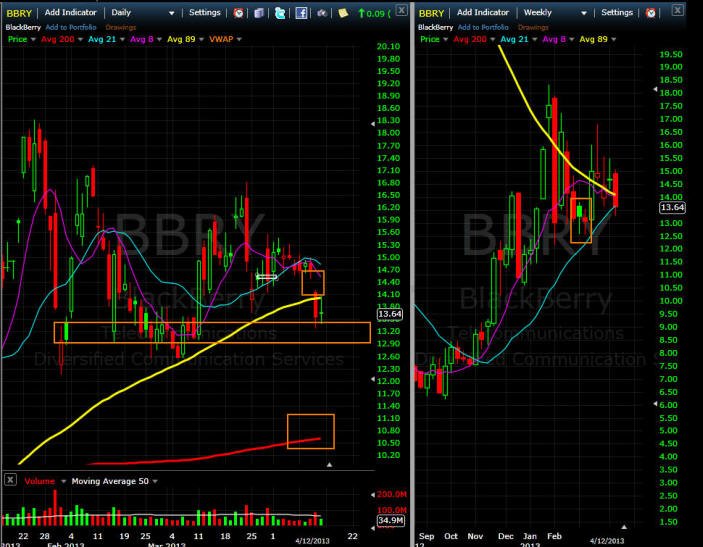The width and height of the screenshot is (703, 547).
Task: Open the Weekly timeframe dropdown
Action: tap(584, 13)
